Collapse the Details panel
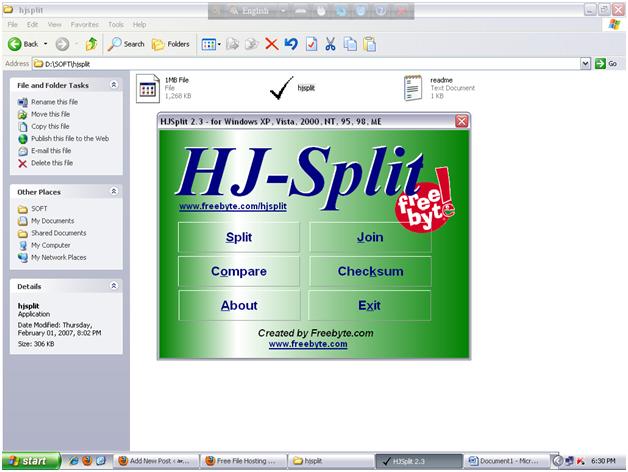The image size is (628, 472). (113, 286)
